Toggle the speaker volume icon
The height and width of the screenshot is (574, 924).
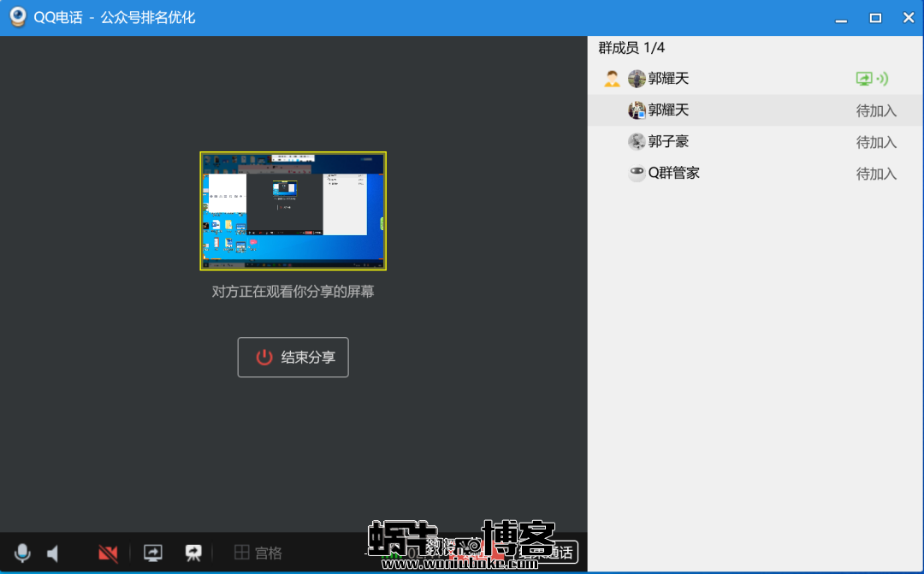53,553
